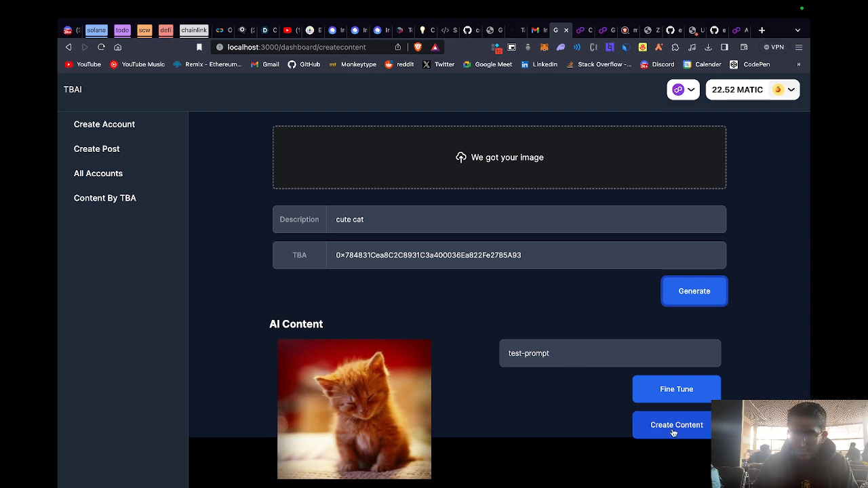Viewport: 868px width, 488px height.
Task: Open the picture-in-picture extension icon
Action: (x=512, y=47)
